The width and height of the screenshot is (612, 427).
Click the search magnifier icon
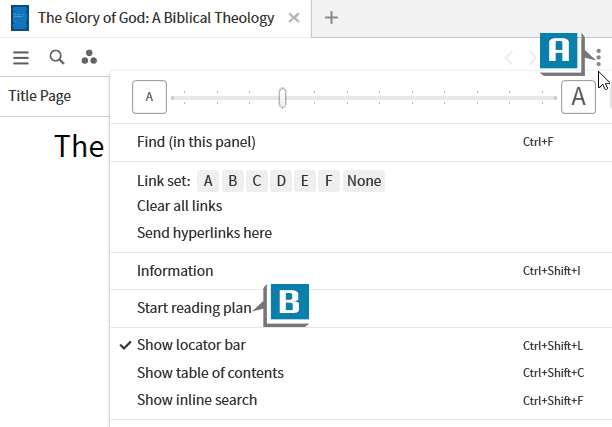[57, 58]
